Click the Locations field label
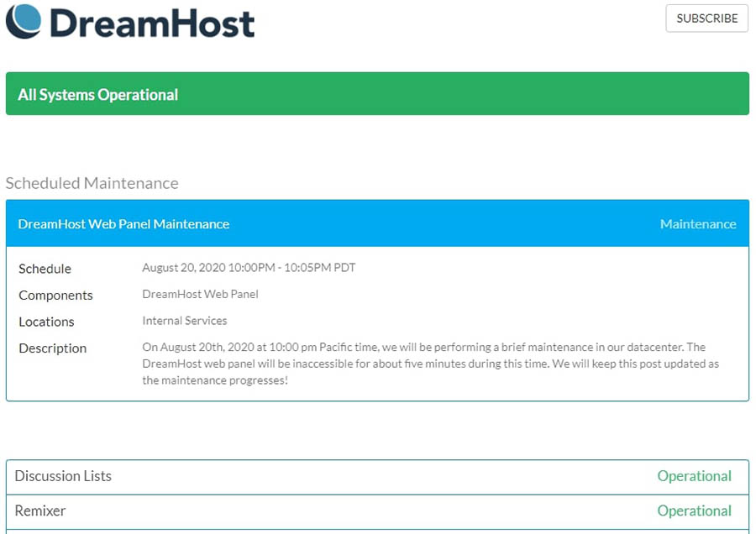 pos(46,322)
